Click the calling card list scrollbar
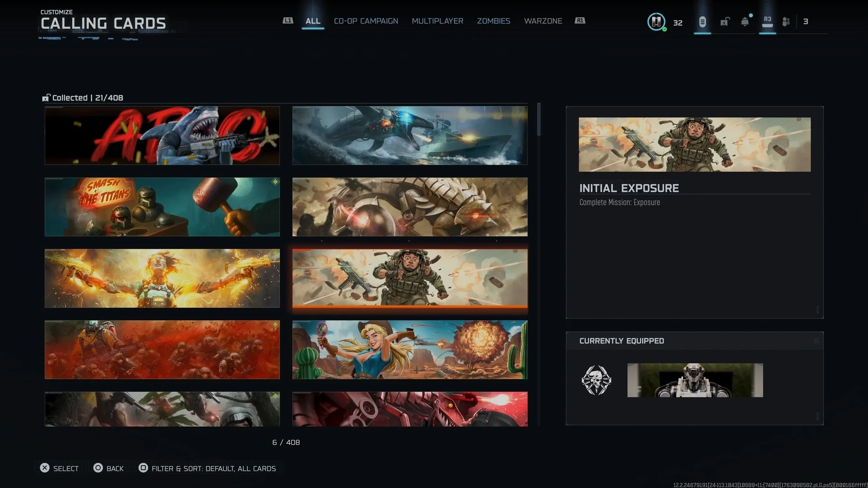The image size is (868, 488). tap(538, 119)
